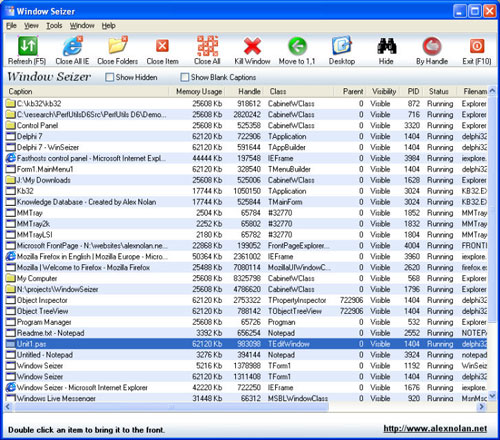500x440 pixels.
Task: Click the Move to 1,1 green arrow
Action: tap(297, 46)
